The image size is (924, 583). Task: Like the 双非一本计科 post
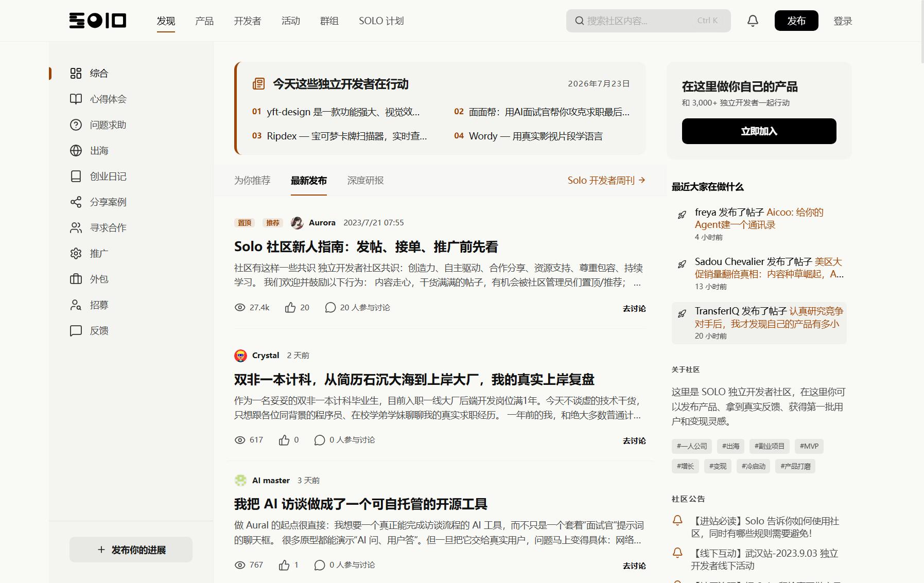tap(284, 440)
